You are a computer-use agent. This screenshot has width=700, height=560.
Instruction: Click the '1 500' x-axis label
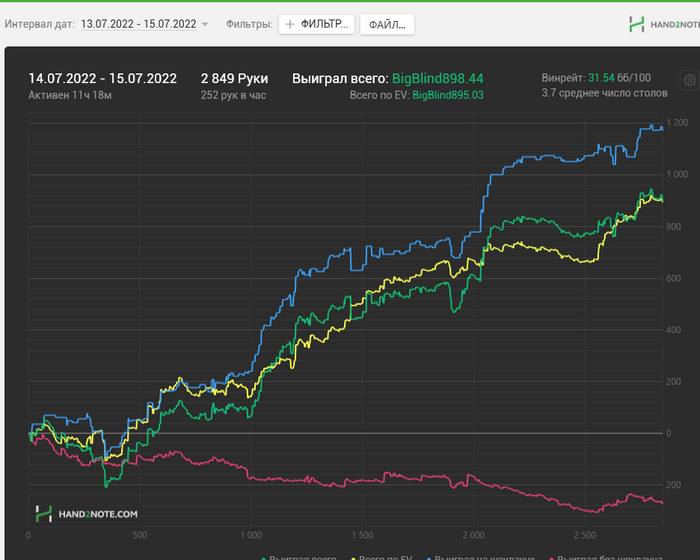362,535
